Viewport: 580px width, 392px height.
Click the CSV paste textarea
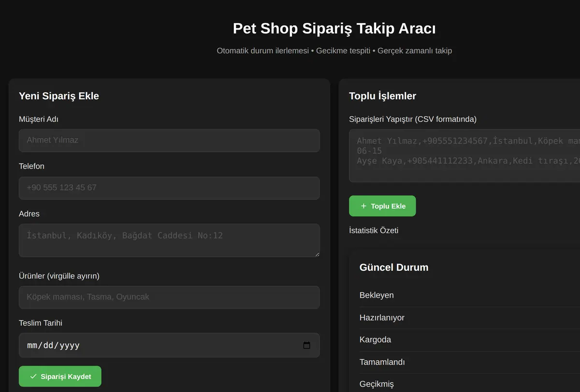coord(464,156)
